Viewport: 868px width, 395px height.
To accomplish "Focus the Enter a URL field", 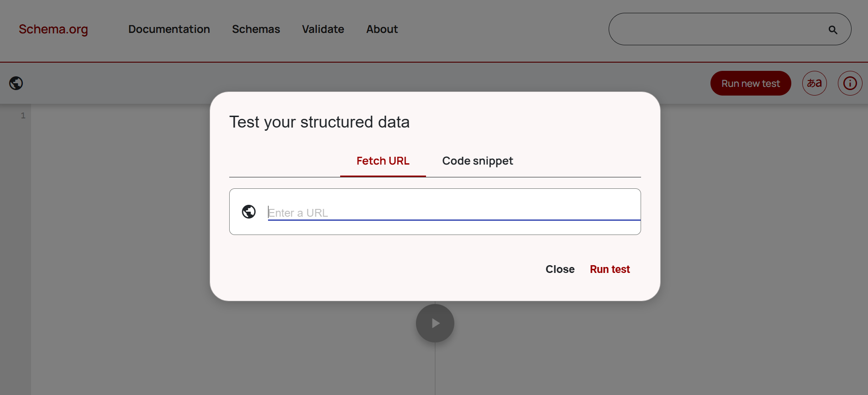I will coord(452,213).
